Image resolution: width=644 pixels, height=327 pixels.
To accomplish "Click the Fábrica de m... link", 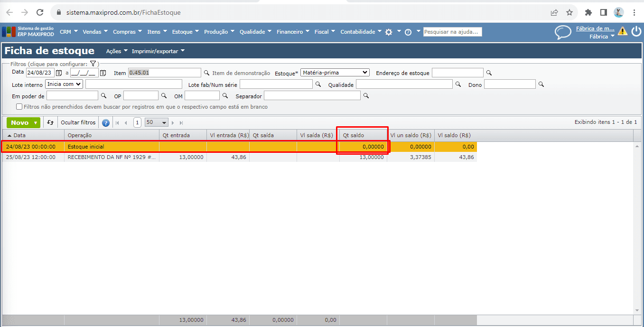I will [x=595, y=28].
